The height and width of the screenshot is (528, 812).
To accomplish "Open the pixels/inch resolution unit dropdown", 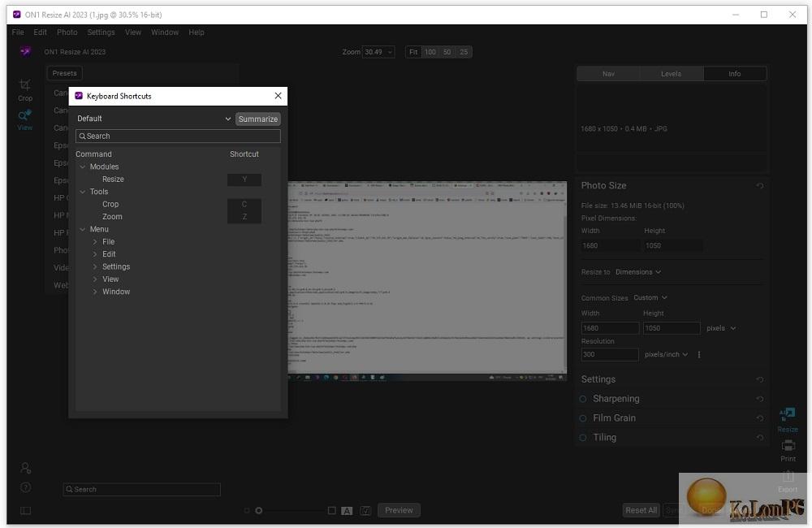I will [x=666, y=354].
